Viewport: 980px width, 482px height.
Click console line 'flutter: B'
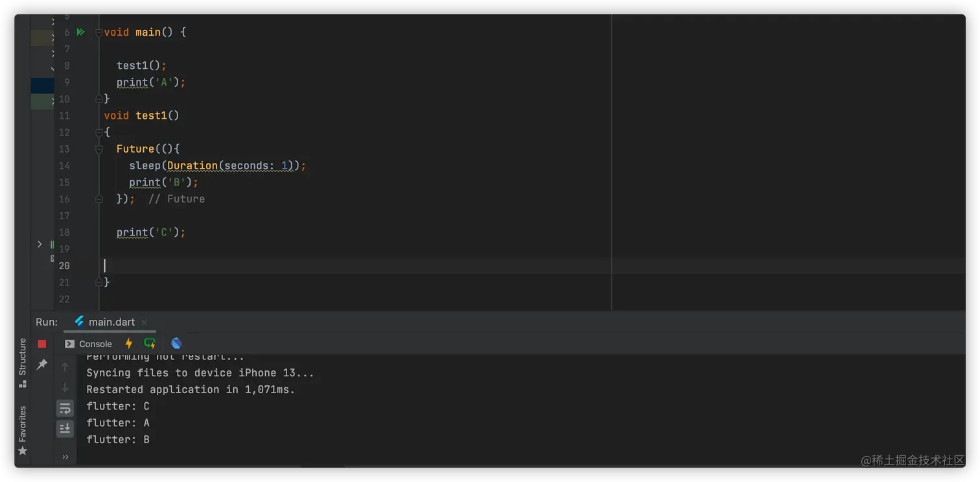point(118,440)
